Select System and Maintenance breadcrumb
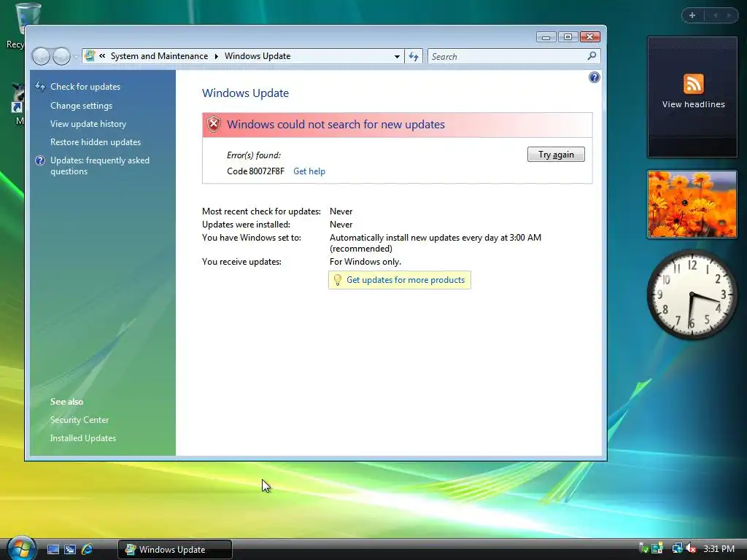The image size is (747, 560). click(x=159, y=56)
